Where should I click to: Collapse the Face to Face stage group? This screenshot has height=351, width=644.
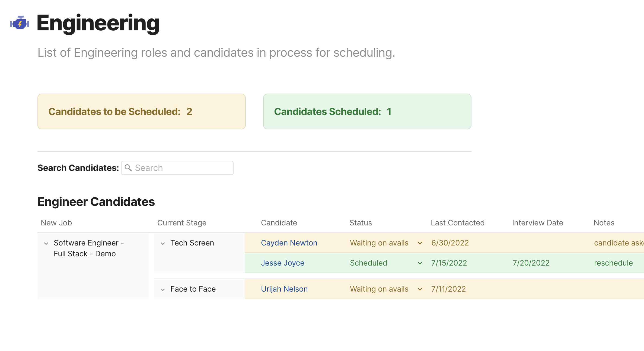[163, 290]
